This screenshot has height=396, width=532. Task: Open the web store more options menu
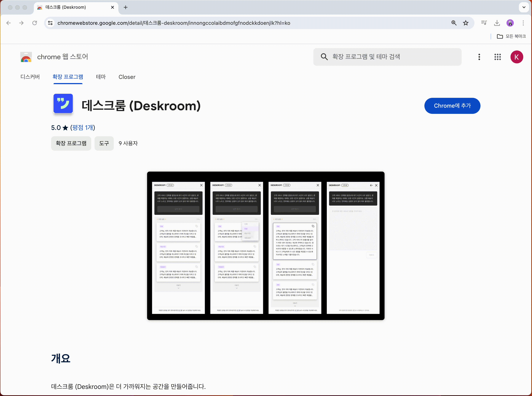(x=479, y=57)
